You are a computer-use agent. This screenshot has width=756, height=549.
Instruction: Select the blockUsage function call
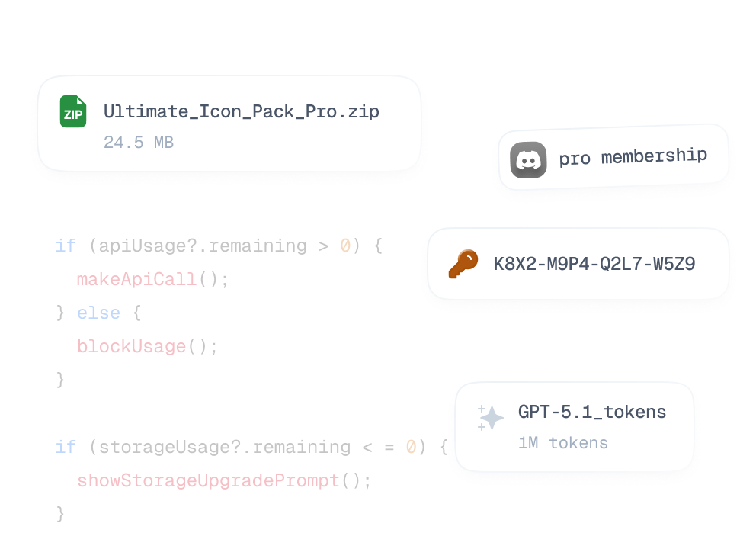[132, 347]
